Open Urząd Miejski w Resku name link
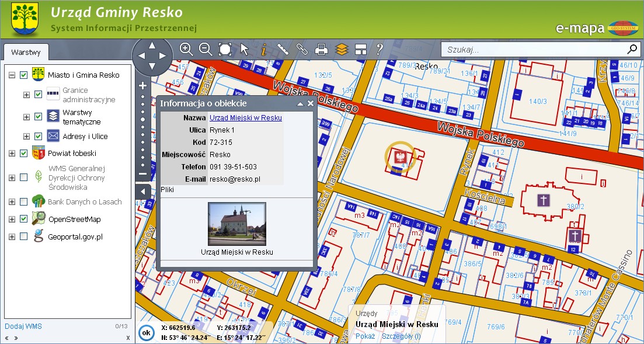644x344 pixels. click(246, 117)
